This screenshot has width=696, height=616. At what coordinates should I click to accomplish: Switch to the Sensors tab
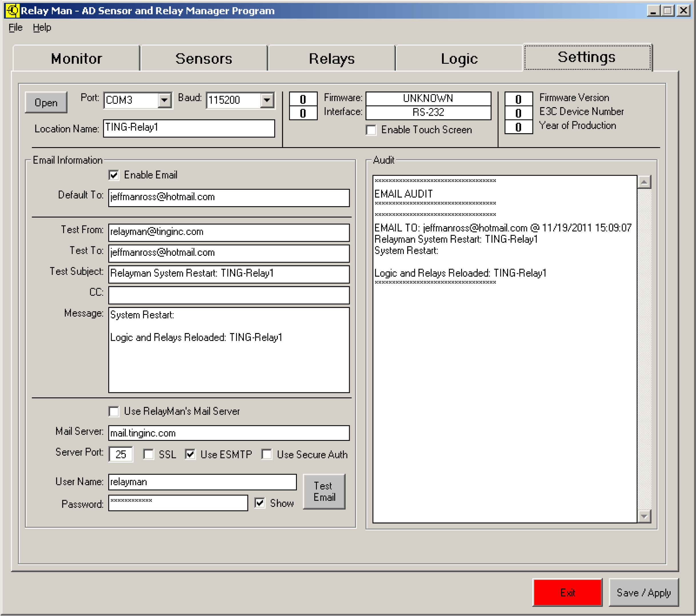click(204, 59)
